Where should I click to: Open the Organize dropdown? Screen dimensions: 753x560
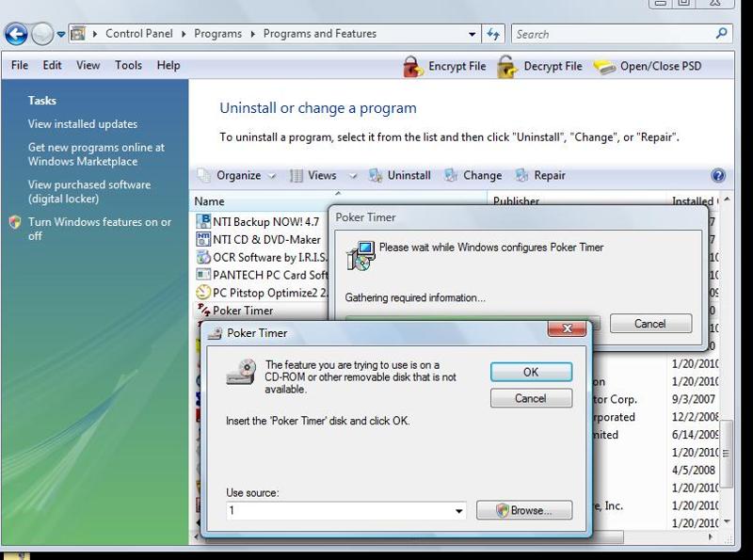(238, 176)
